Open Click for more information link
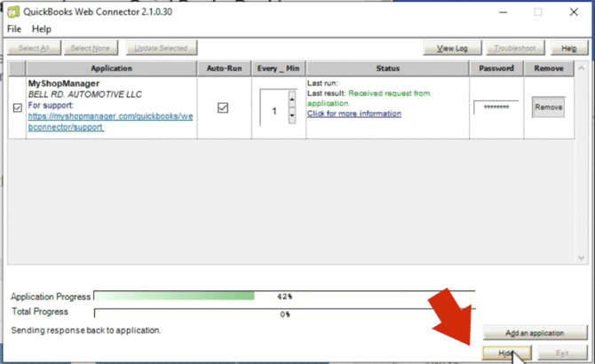This screenshot has width=595, height=364. (354, 114)
